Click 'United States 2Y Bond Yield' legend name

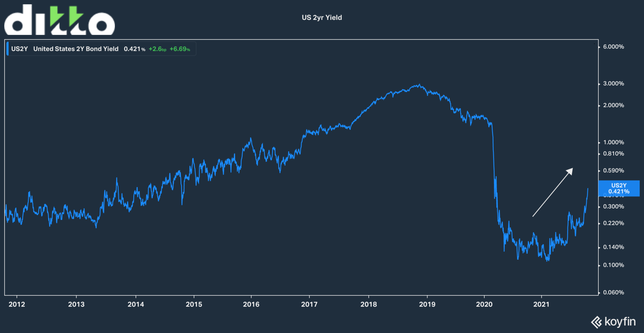pyautogui.click(x=76, y=49)
